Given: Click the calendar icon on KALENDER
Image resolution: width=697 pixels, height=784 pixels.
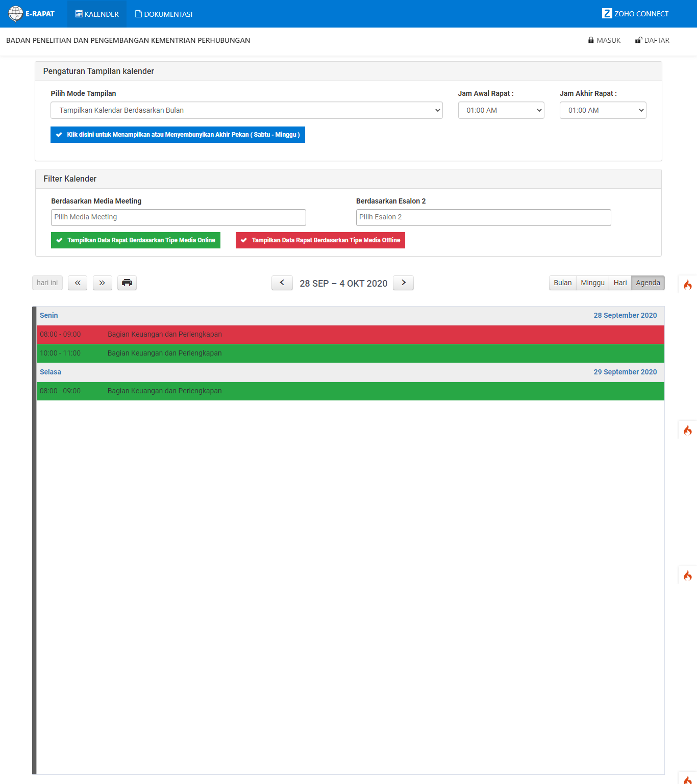Looking at the screenshot, I should (x=79, y=14).
